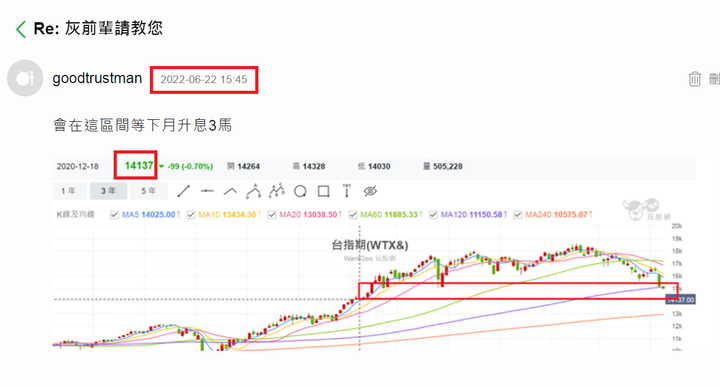Viewport: 720px width, 387px height.
Task: Toggle the MA20 checkbox
Action: coord(272,214)
